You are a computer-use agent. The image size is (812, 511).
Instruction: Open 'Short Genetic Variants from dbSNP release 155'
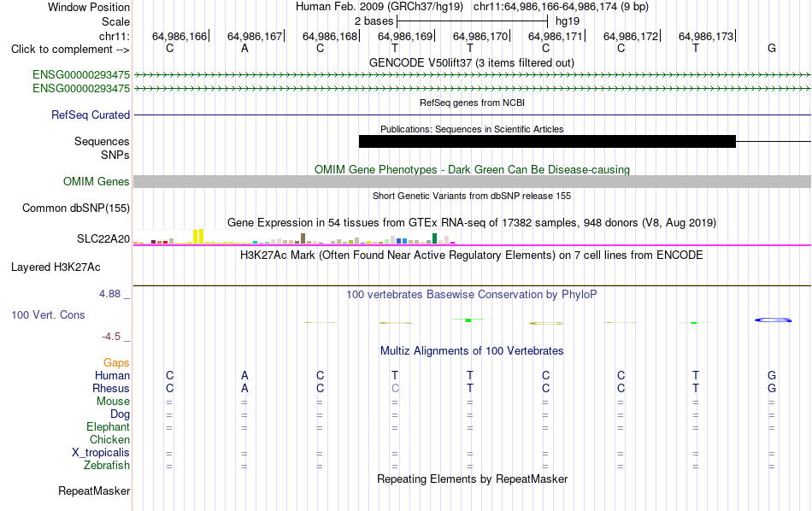(472, 196)
